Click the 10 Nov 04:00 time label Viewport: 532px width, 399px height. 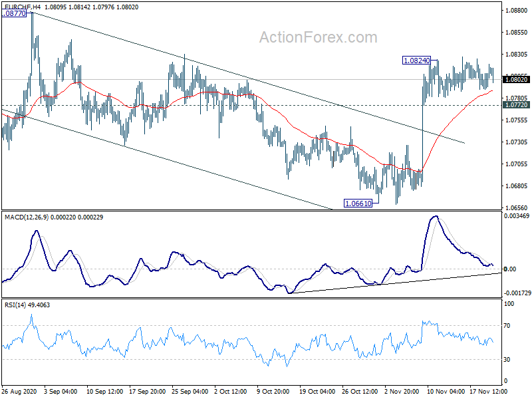click(x=446, y=391)
